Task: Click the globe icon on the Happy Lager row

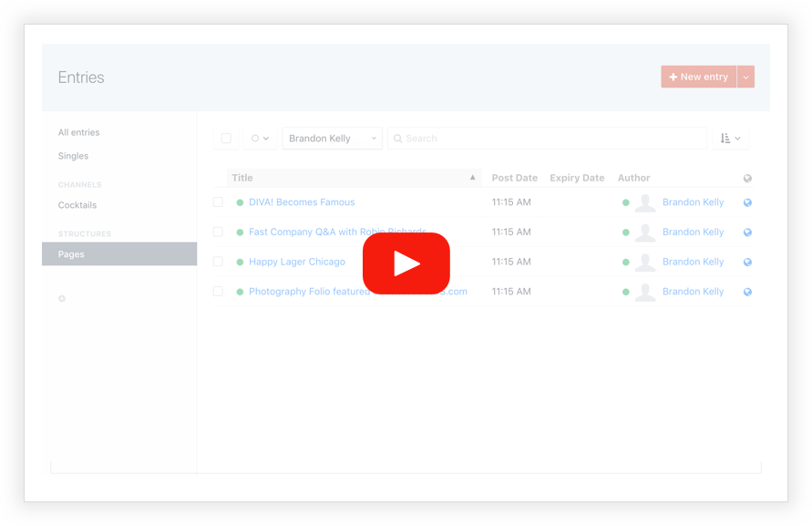Action: 747,263
